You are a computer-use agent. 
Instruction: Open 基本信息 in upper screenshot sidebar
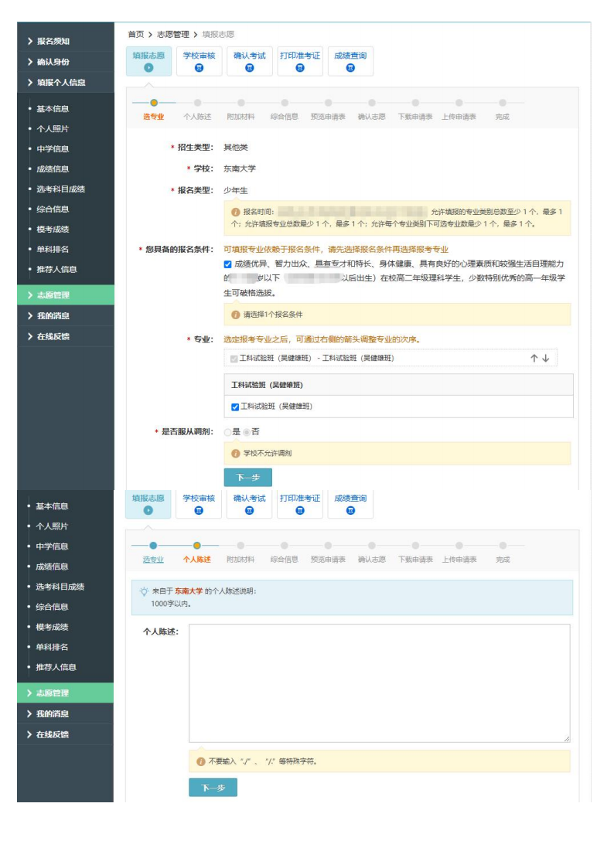click(x=53, y=108)
